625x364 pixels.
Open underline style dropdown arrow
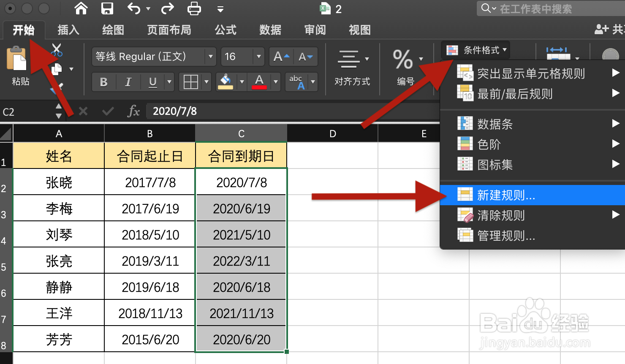169,82
